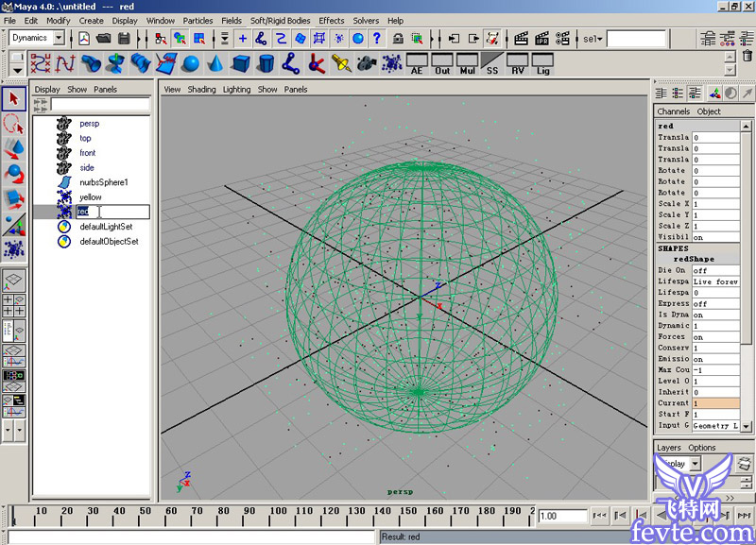Select nurbsSphere1 in the outliner

tap(103, 182)
